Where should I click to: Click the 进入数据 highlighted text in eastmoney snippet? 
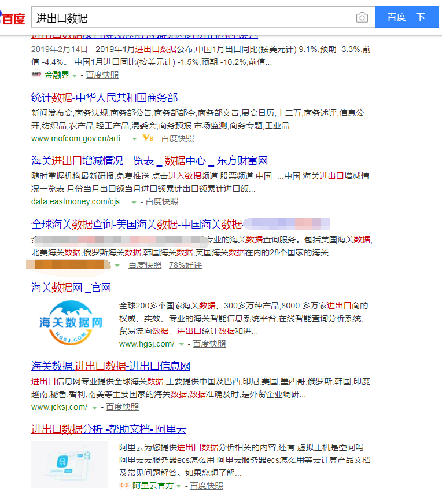click(185, 176)
